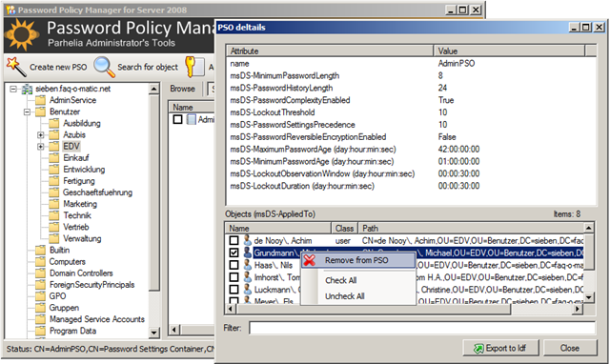Screen dimensions: 610x364
Task: Click the objects list scroll down arrow
Action: pyautogui.click(x=589, y=297)
